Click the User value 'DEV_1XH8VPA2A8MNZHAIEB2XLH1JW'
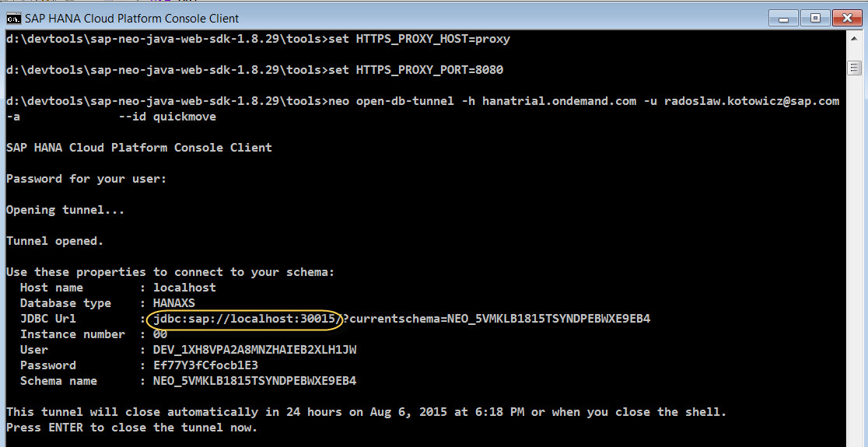868x447 pixels. pos(255,350)
